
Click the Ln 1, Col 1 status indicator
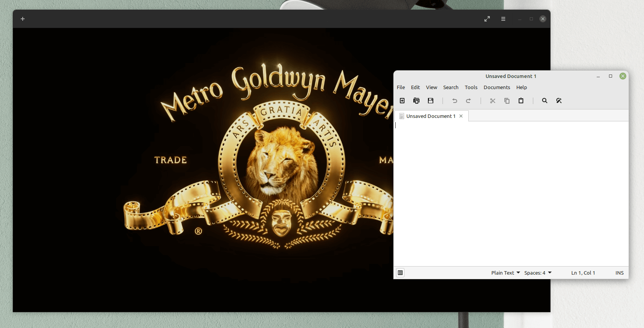pyautogui.click(x=583, y=273)
